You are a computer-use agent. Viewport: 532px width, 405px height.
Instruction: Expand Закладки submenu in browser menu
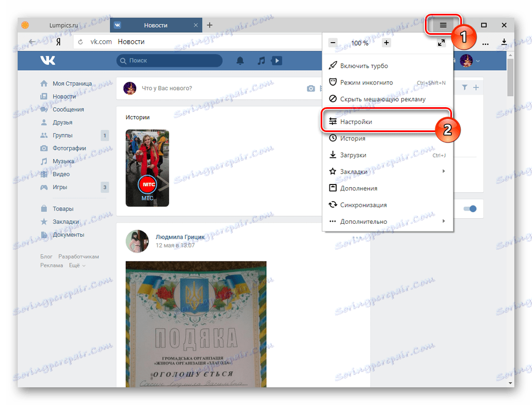(387, 172)
